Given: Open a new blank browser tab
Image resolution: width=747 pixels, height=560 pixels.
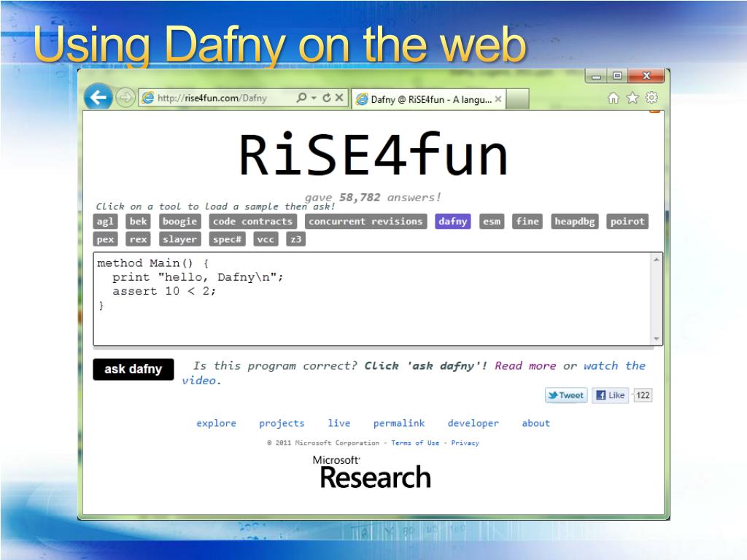Looking at the screenshot, I should coord(518,99).
